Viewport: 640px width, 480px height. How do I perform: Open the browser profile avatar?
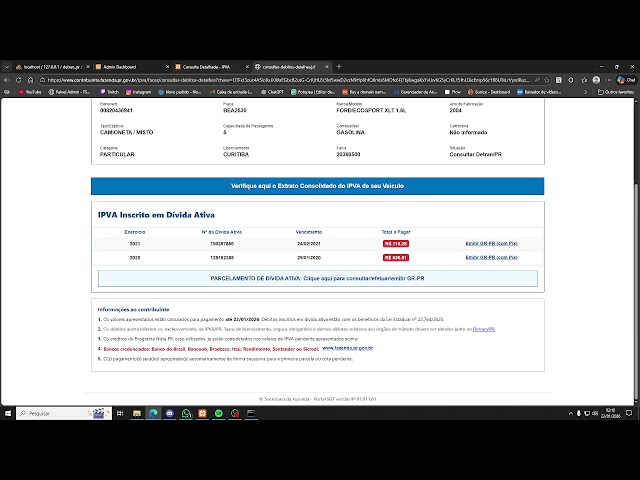596,80
